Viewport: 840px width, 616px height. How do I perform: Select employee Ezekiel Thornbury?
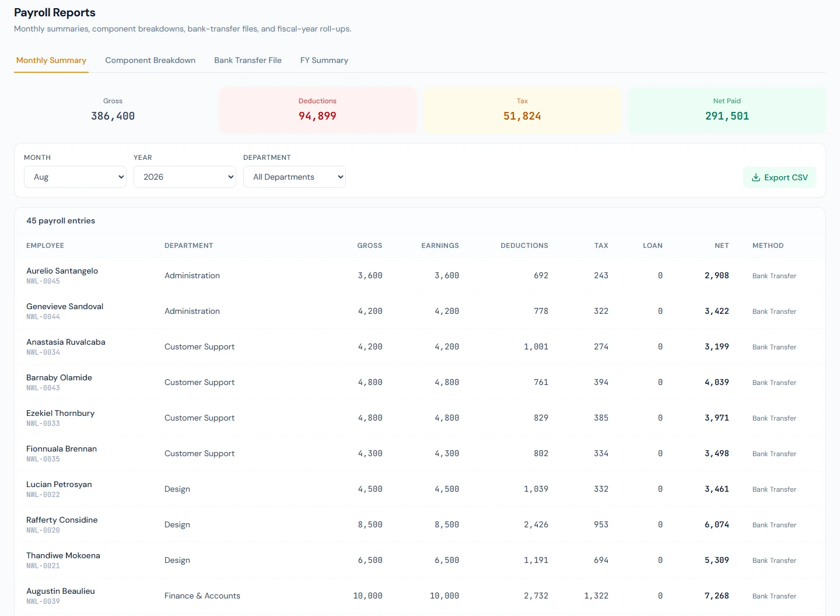(61, 413)
